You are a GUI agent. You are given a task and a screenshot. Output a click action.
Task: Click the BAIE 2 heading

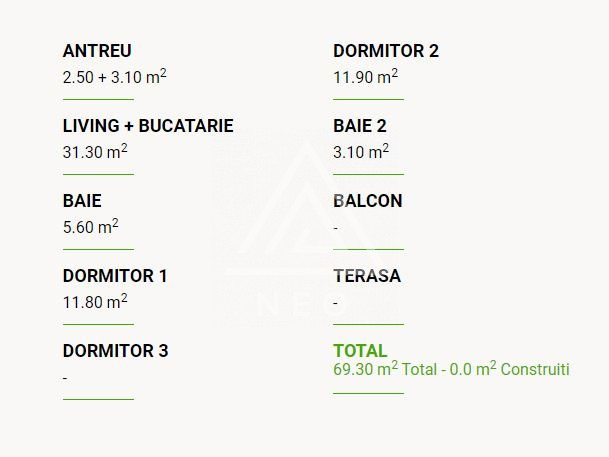click(x=360, y=126)
